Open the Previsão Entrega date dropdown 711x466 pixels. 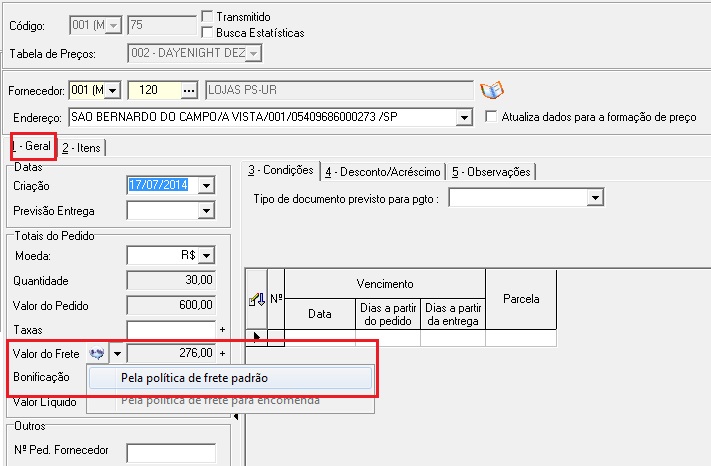(206, 210)
